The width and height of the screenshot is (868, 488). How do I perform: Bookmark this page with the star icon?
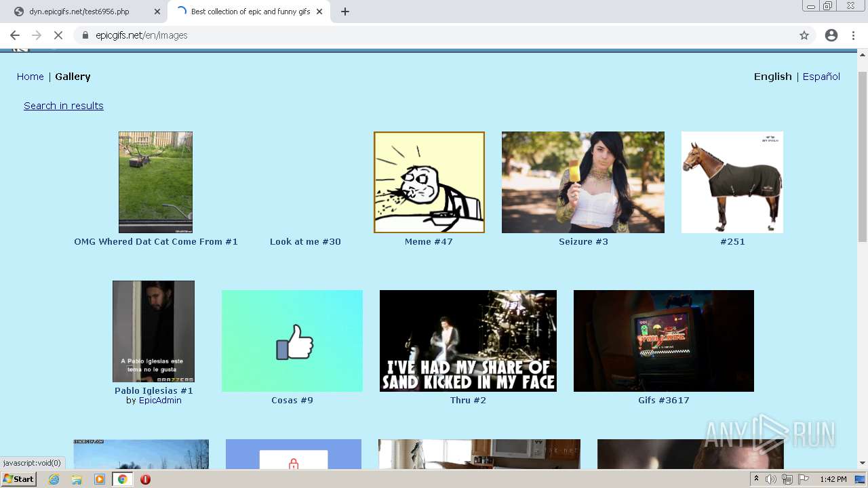(804, 35)
